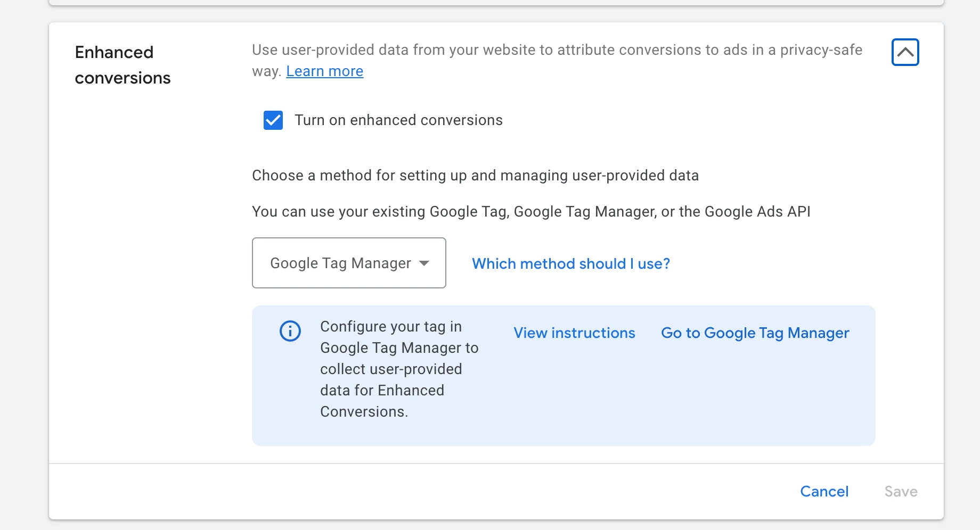Follow the Go to Google Tag Manager link
The width and height of the screenshot is (980, 530).
pos(755,333)
